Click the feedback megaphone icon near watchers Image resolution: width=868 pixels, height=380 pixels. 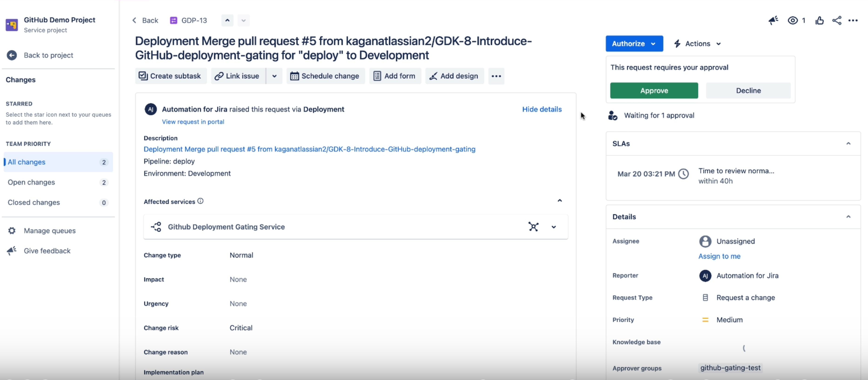coord(773,20)
